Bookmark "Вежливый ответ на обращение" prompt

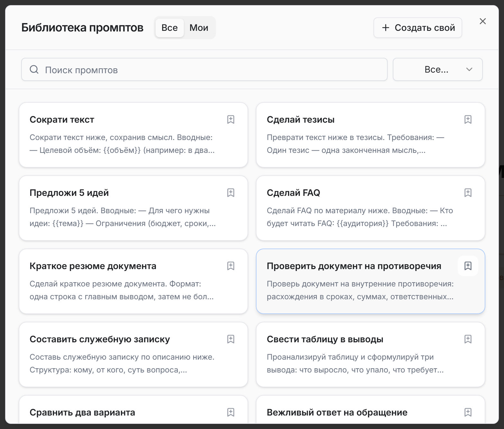pos(468,412)
